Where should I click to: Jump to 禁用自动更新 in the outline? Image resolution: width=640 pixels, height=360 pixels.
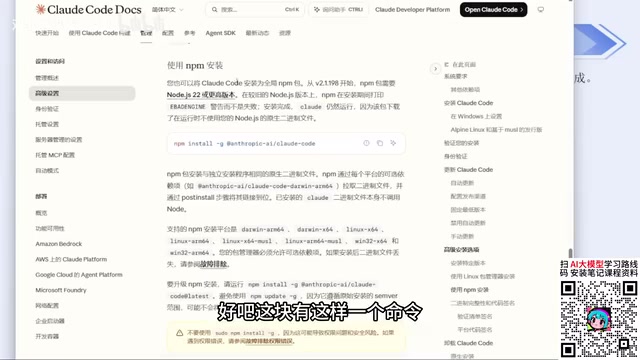click(x=468, y=223)
